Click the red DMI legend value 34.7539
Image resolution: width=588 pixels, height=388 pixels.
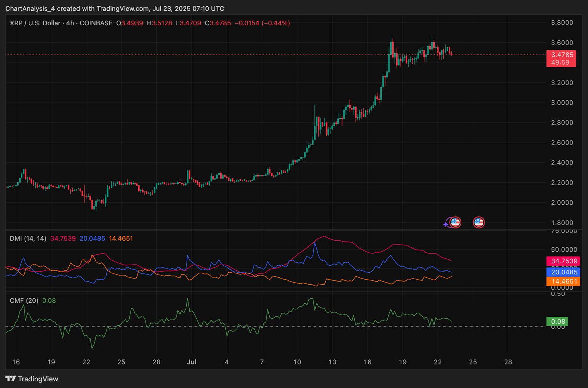click(x=63, y=238)
